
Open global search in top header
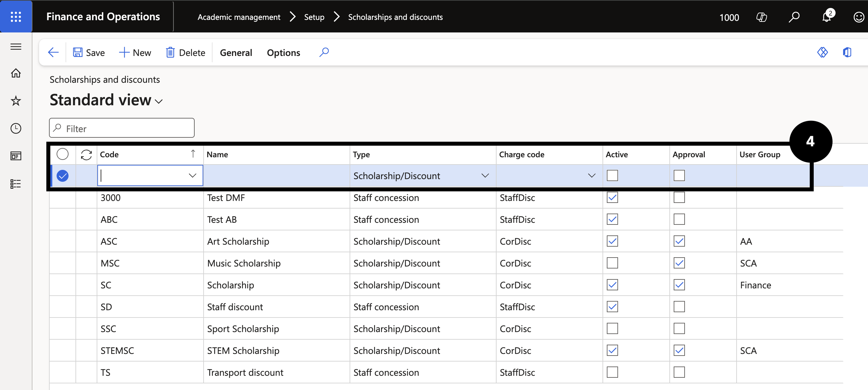click(794, 17)
